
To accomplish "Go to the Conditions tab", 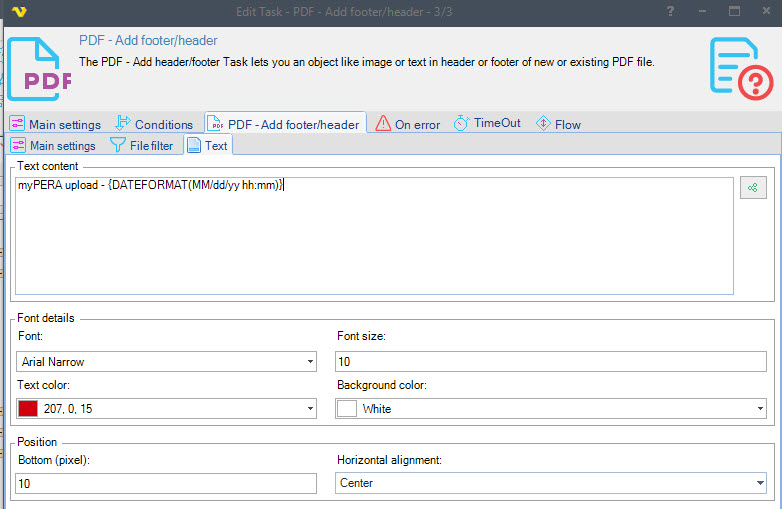I will 154,124.
